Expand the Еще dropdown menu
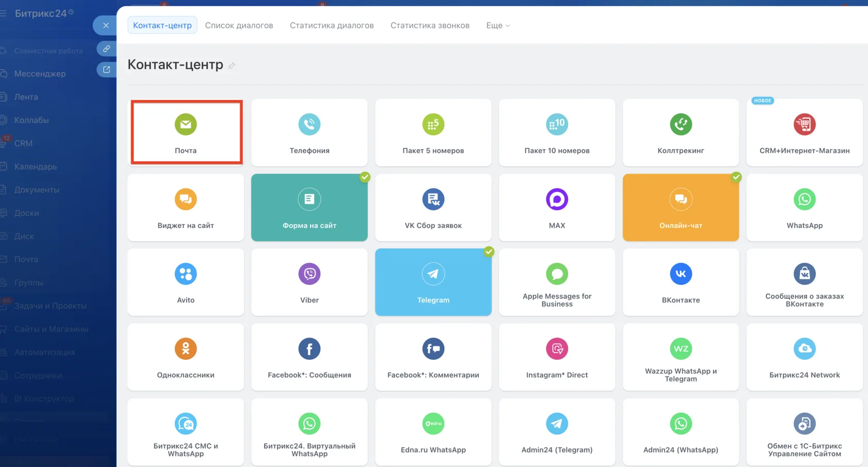 tap(498, 25)
